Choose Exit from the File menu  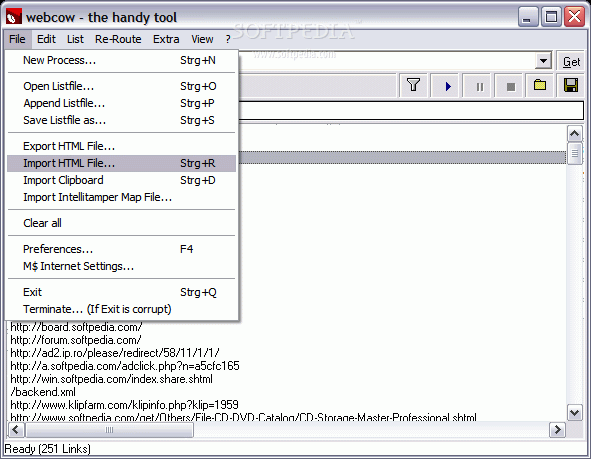tap(121, 292)
